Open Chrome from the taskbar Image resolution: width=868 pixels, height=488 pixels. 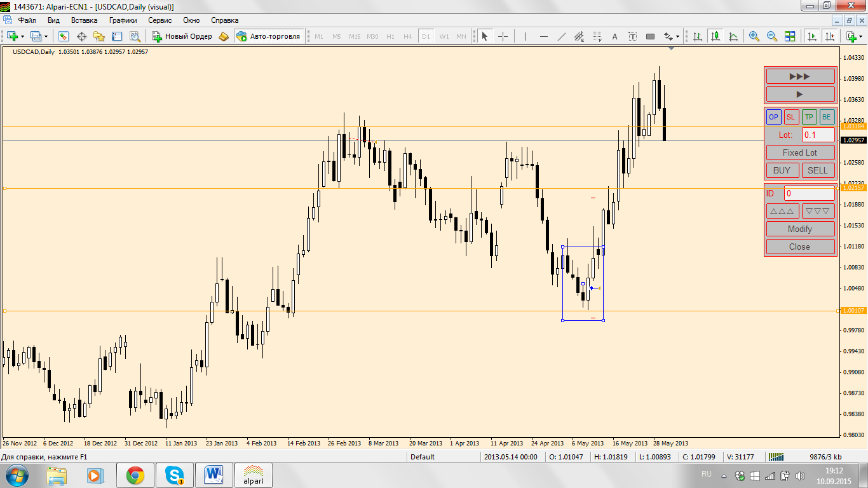coord(135,475)
